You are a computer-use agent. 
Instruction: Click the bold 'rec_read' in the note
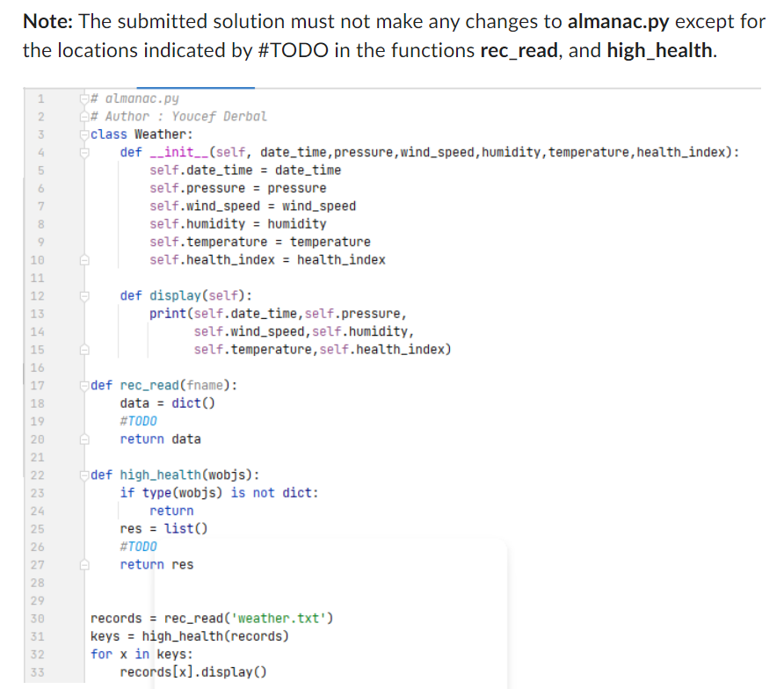click(x=519, y=50)
